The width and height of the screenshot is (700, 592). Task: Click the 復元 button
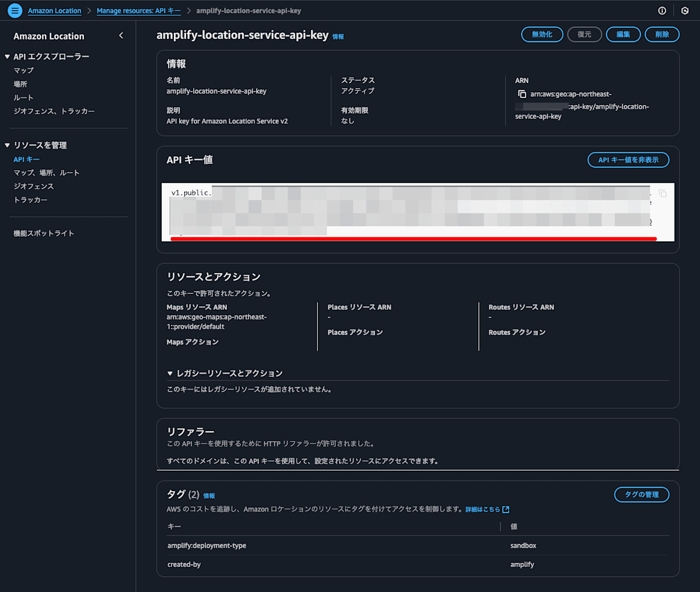pyautogui.click(x=584, y=34)
